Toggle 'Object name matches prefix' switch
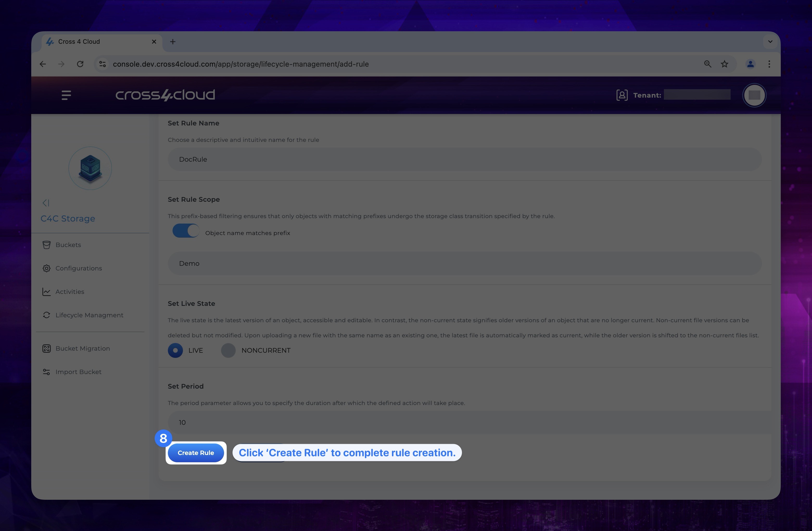 coord(185,232)
